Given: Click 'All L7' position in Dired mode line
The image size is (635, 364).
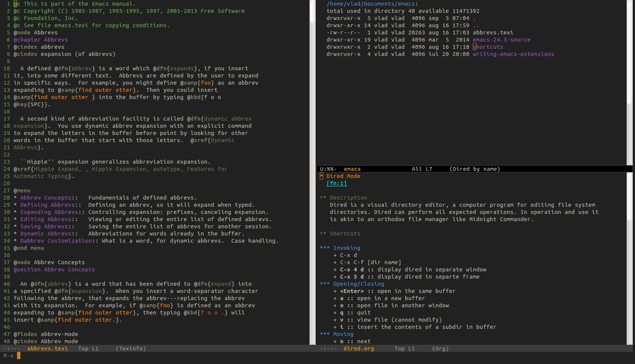Looking at the screenshot, I should (x=422, y=169).
